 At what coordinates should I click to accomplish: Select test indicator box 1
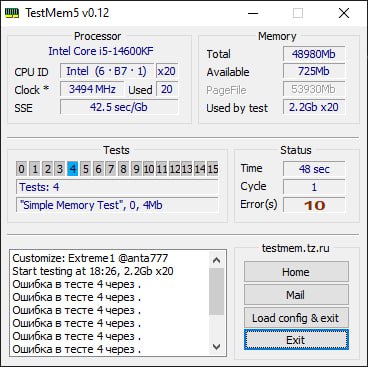(x=35, y=169)
